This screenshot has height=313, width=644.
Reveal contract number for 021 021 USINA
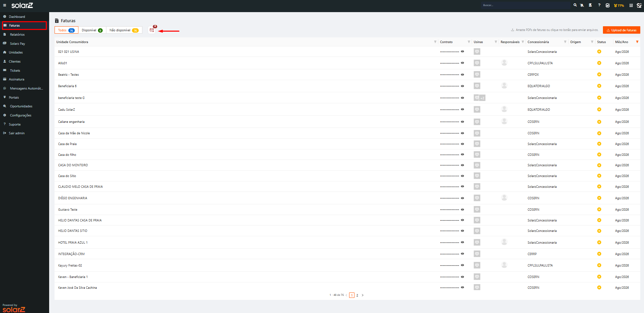coord(463,51)
